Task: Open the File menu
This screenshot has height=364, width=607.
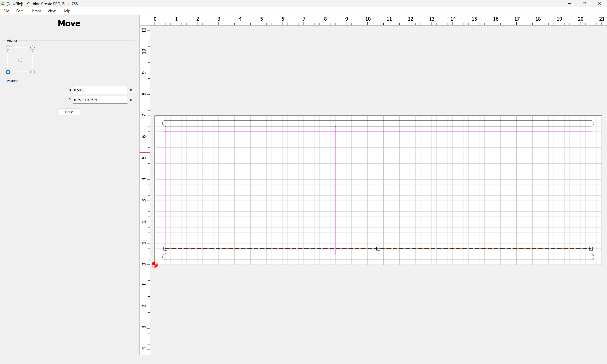Action: point(6,11)
